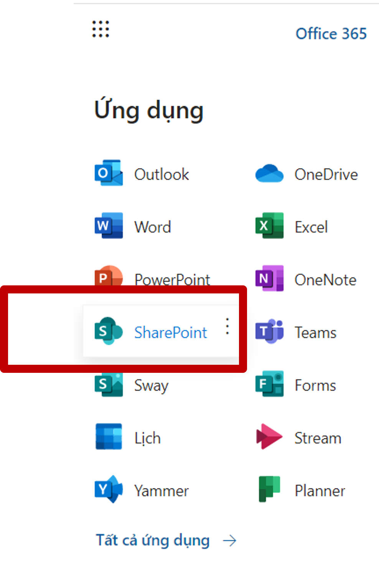Launch the Excel app icon
Viewport: 379px width, 588px height.
(269, 226)
